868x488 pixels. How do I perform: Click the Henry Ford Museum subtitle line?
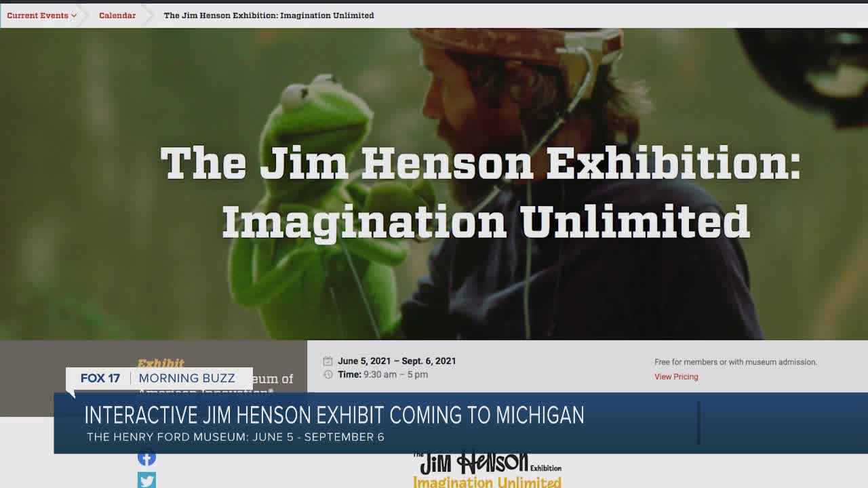(x=235, y=437)
